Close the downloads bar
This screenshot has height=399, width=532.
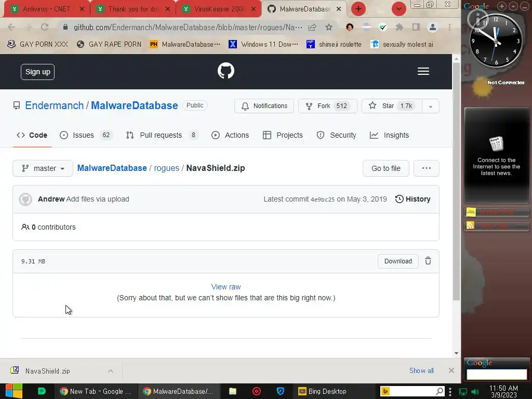451,370
